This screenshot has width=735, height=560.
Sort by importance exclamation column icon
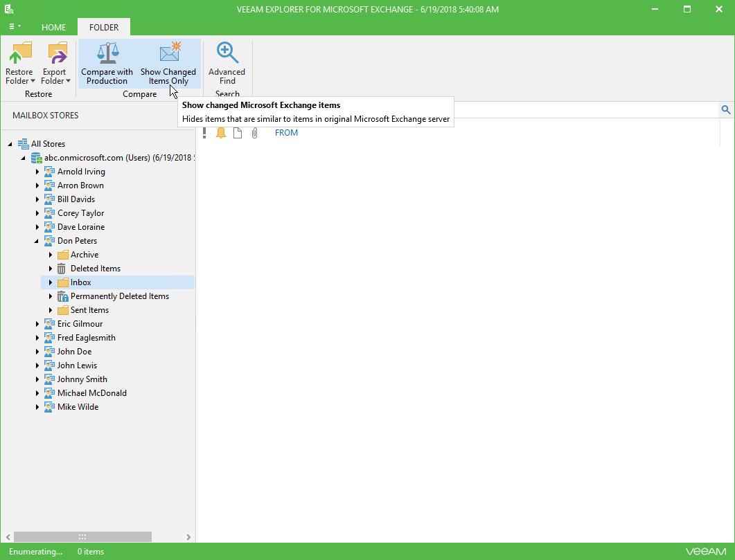pos(204,133)
